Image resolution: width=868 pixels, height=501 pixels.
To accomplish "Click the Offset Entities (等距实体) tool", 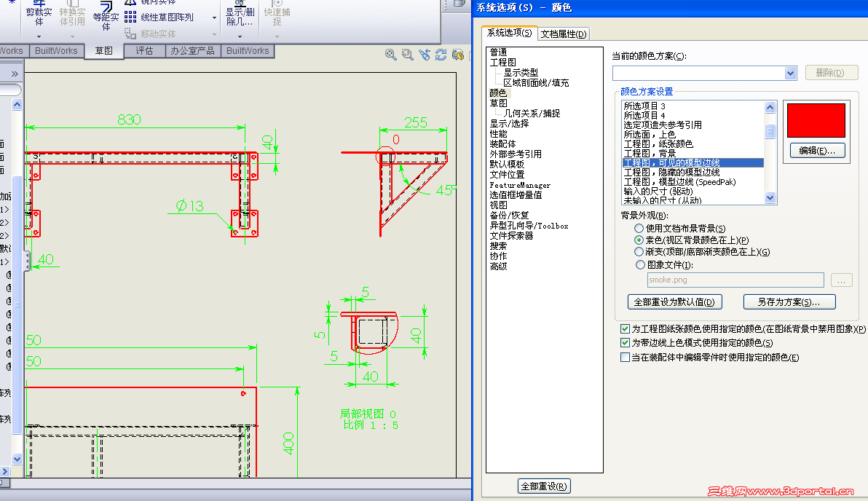I will point(106,15).
